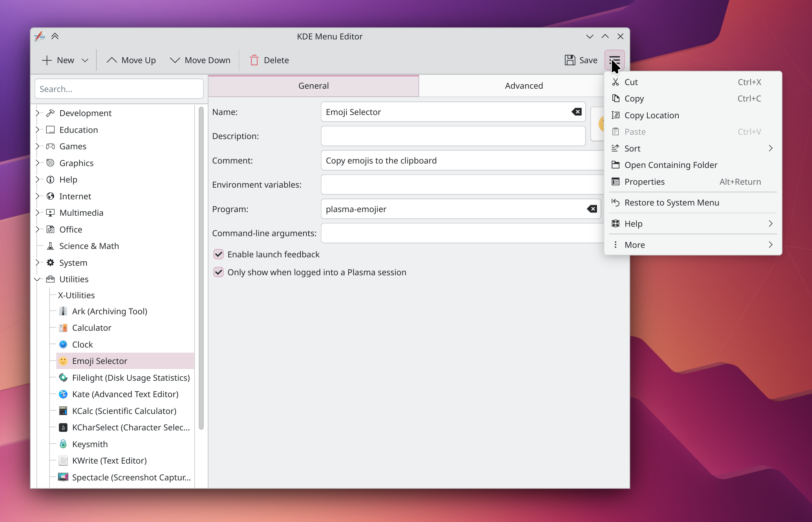
Task: Expand the Multimedia category
Action: (x=37, y=213)
